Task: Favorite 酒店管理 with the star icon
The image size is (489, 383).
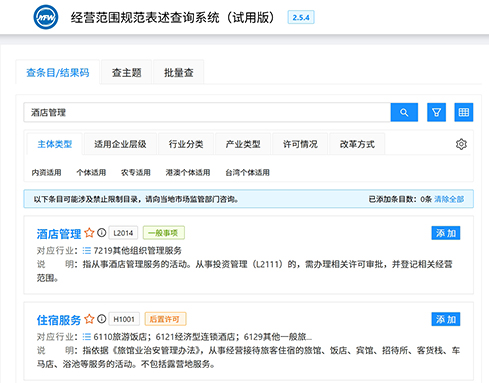Action: click(89, 233)
